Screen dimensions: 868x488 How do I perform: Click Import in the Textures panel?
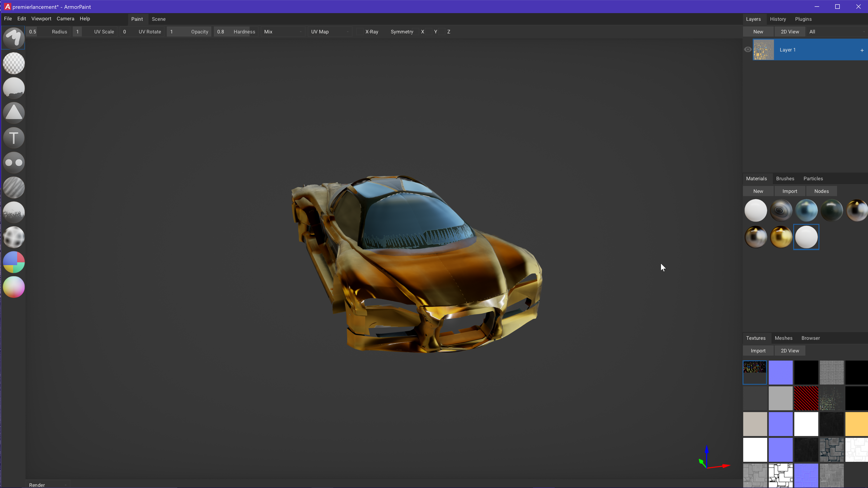(x=758, y=351)
